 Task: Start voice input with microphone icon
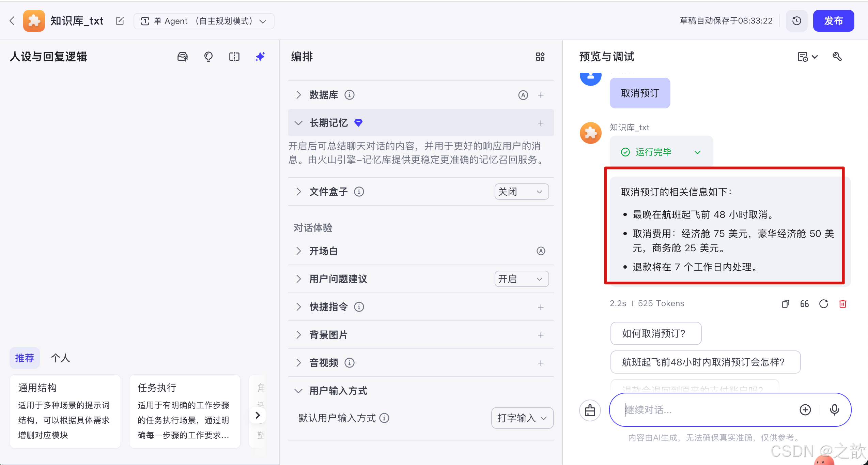(x=834, y=410)
